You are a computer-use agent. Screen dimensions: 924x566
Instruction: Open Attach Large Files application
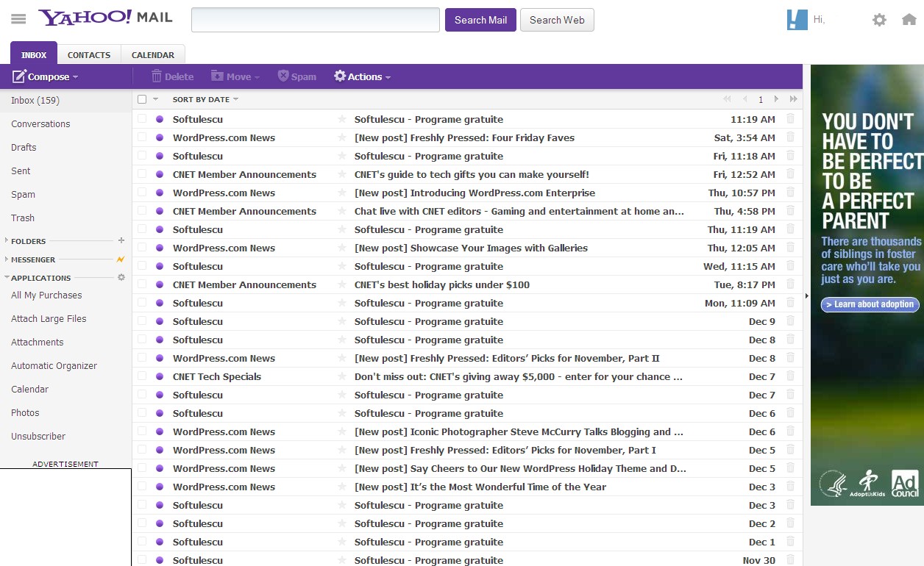pyautogui.click(x=49, y=318)
